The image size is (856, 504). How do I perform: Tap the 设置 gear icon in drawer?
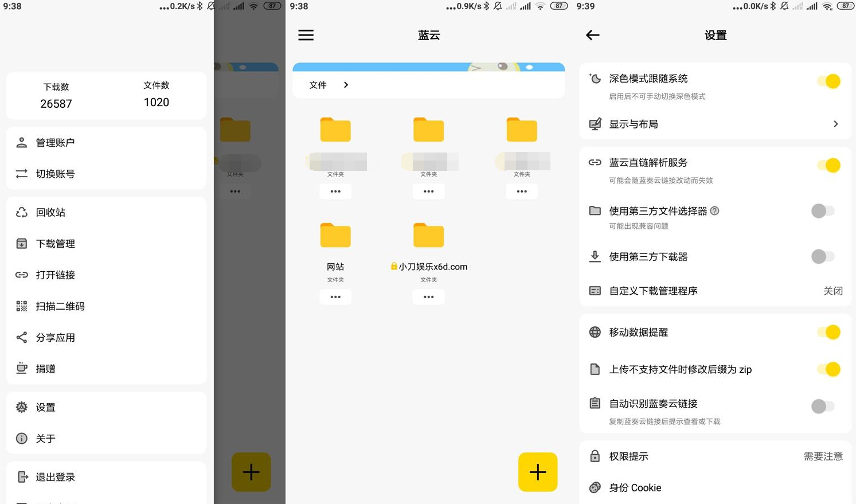tap(22, 407)
